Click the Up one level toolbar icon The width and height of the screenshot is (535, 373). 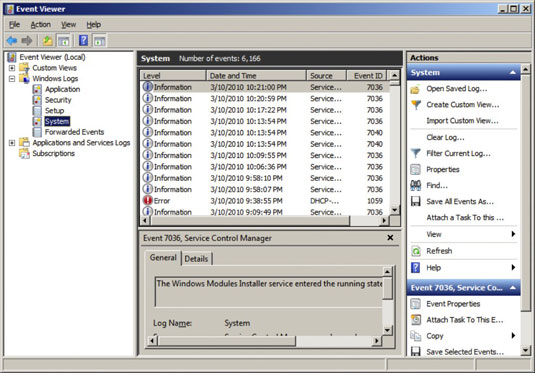(47, 41)
